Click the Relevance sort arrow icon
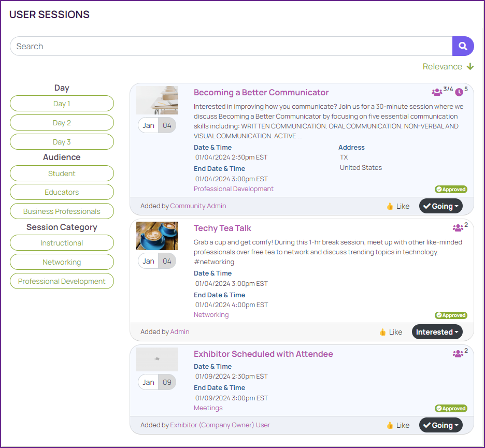 coord(470,66)
